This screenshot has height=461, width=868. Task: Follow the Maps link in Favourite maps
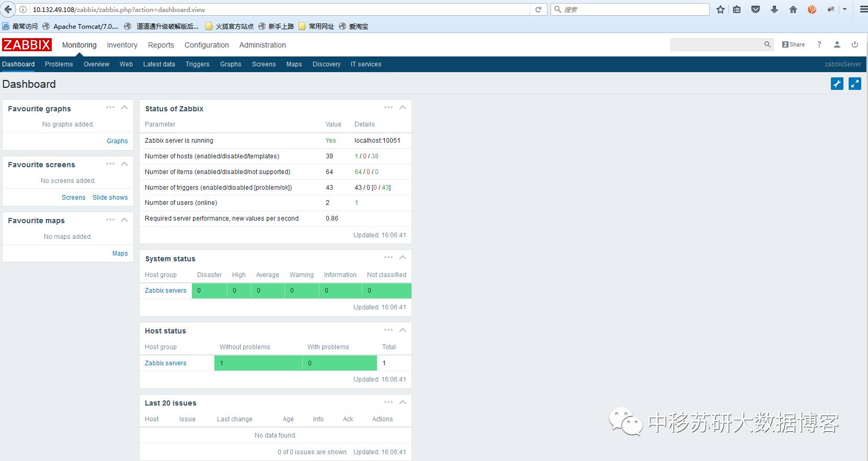point(120,253)
